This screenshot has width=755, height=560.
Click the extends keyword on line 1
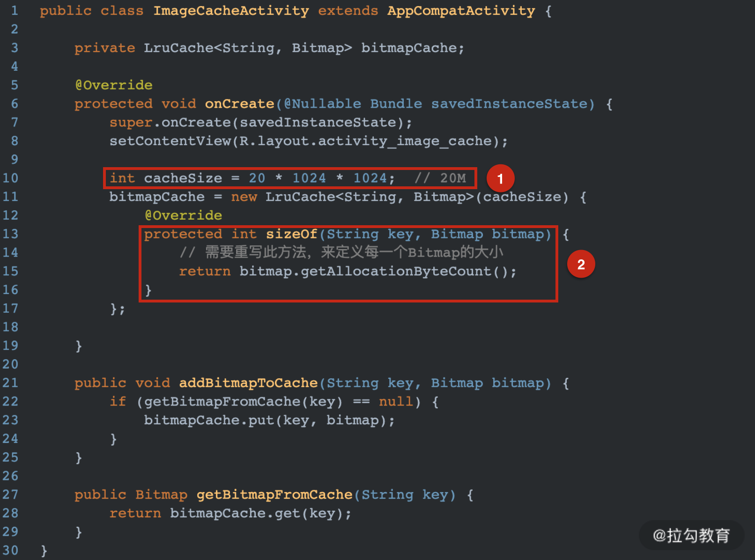tap(348, 11)
